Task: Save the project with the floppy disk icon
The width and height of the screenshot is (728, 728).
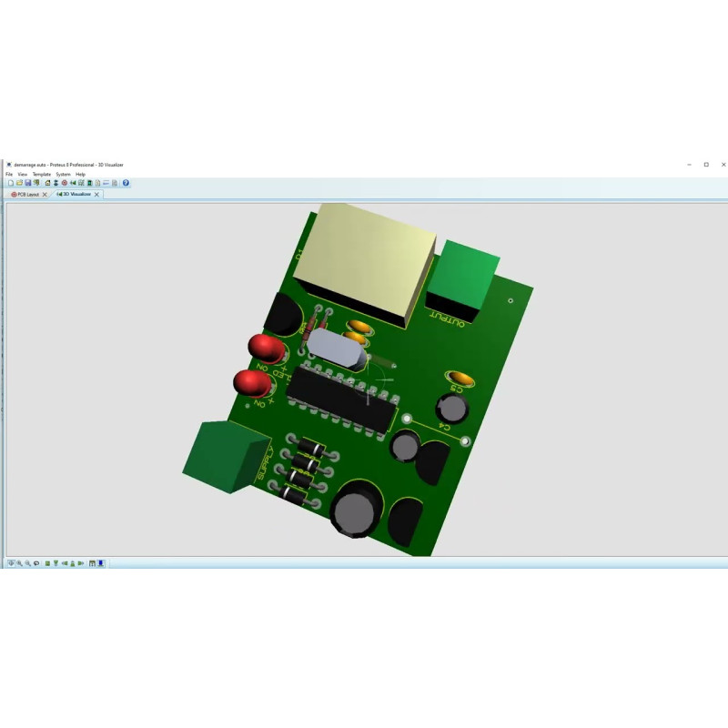Action: point(28,183)
